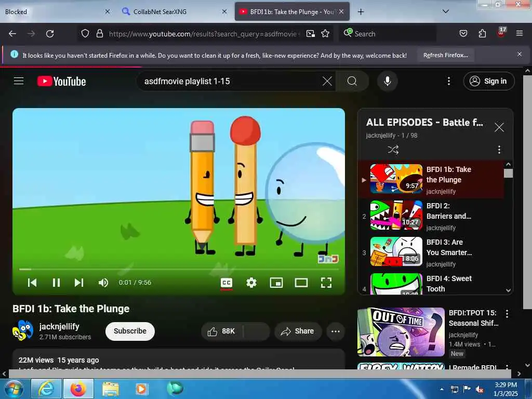The height and width of the screenshot is (399, 532).
Task: Switch to theater mode
Action: pos(301,283)
